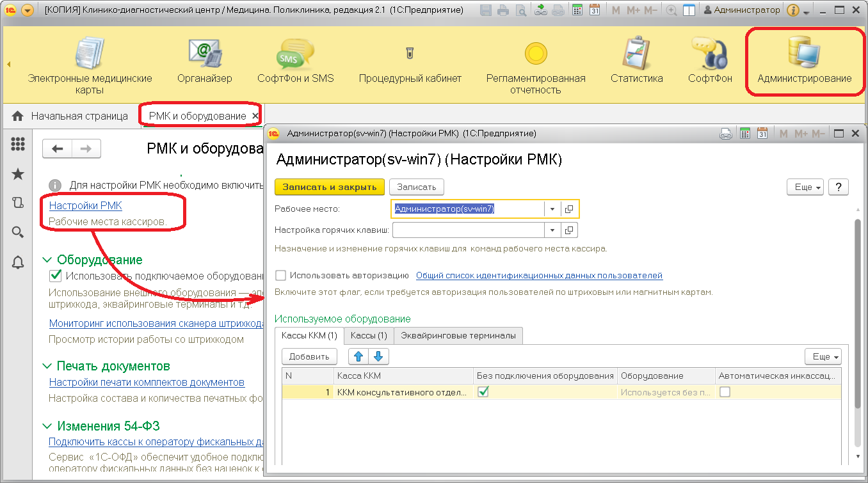The height and width of the screenshot is (483, 868).
Task: Uncheck Использовать подключаемое оборудование
Action: [56, 276]
